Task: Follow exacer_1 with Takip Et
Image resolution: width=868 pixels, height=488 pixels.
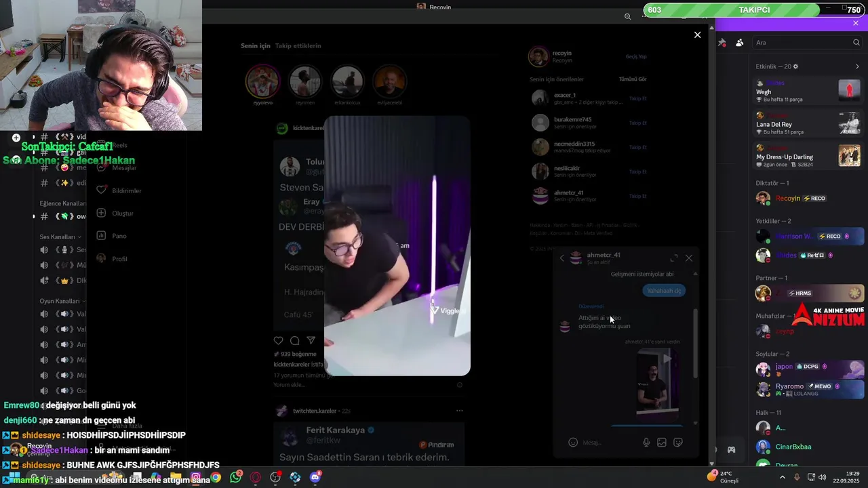Action: tap(638, 99)
